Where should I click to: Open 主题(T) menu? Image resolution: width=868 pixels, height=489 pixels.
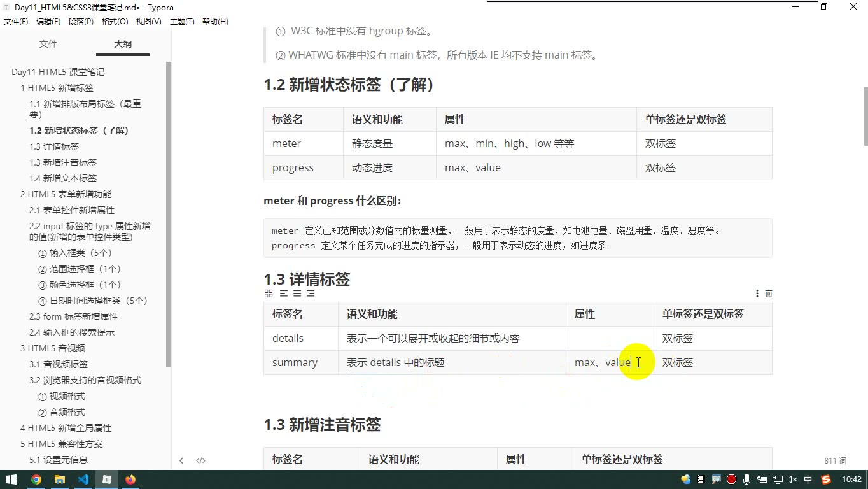182,22
